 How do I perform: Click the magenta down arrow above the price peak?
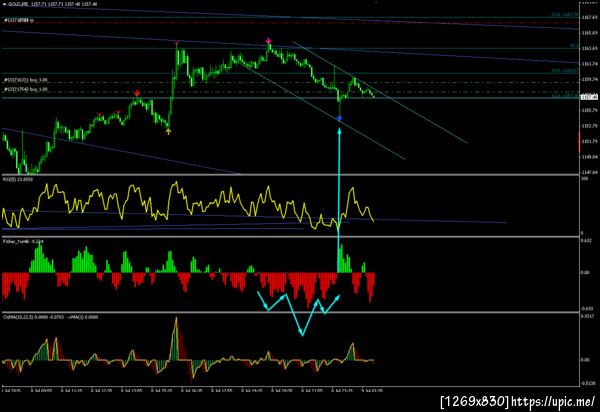tap(269, 41)
